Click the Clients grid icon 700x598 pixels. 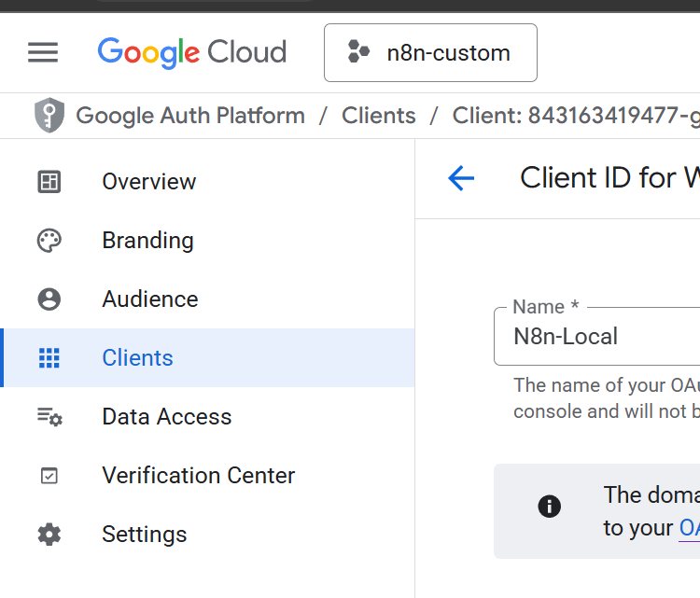click(x=49, y=358)
